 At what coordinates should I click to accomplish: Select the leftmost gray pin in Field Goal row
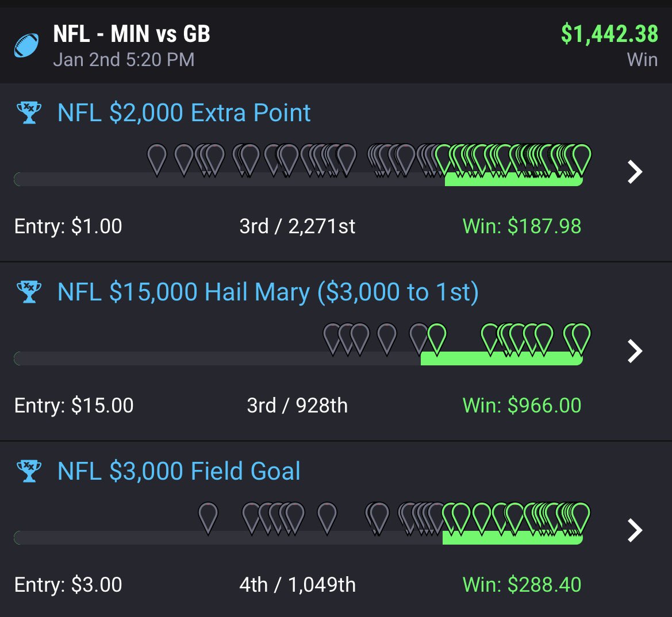pos(208,518)
